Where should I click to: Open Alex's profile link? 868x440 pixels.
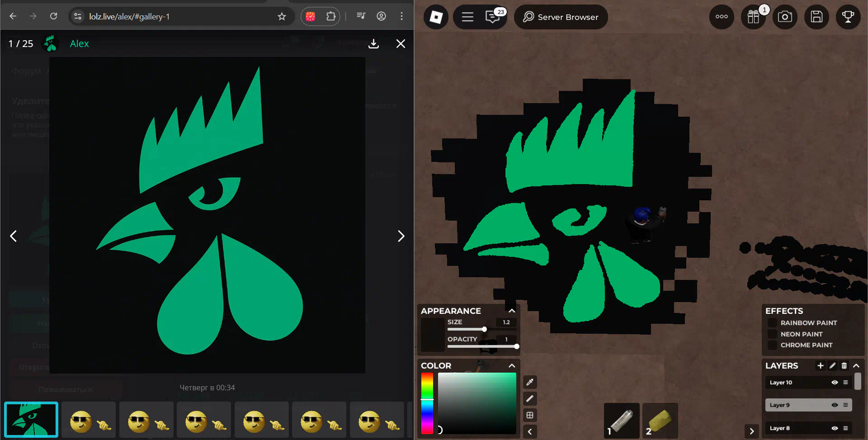80,43
